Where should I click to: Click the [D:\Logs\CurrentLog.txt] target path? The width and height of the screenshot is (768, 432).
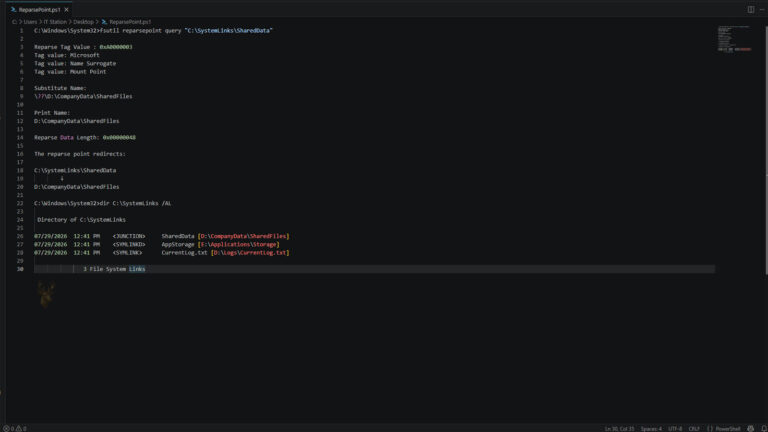(x=250, y=253)
